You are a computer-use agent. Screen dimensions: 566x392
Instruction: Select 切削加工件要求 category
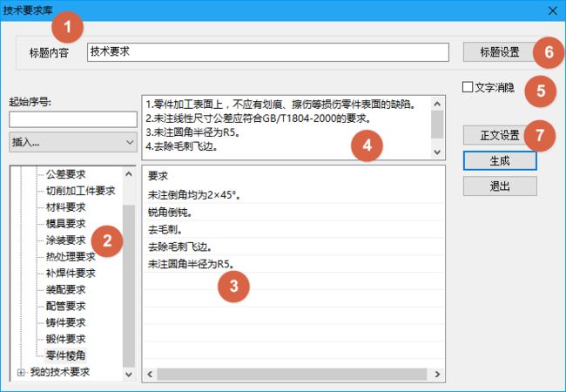point(80,191)
